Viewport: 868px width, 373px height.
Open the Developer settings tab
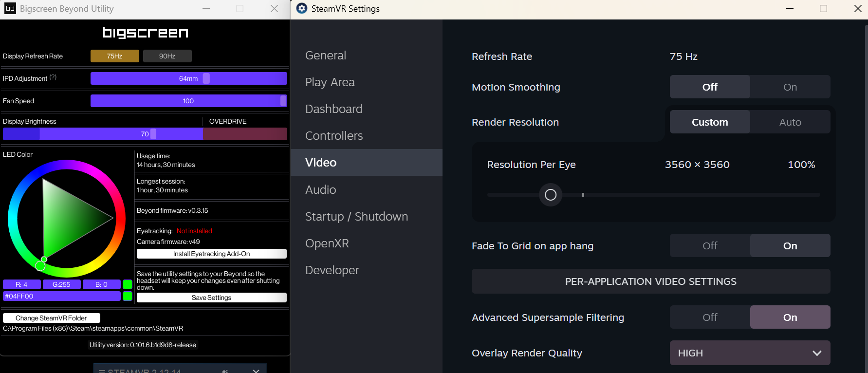(367, 270)
